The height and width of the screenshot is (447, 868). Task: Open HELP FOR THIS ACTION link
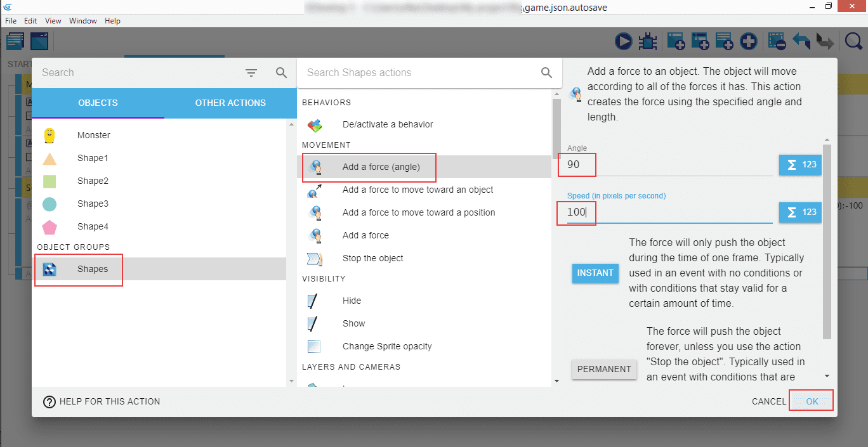pos(102,401)
